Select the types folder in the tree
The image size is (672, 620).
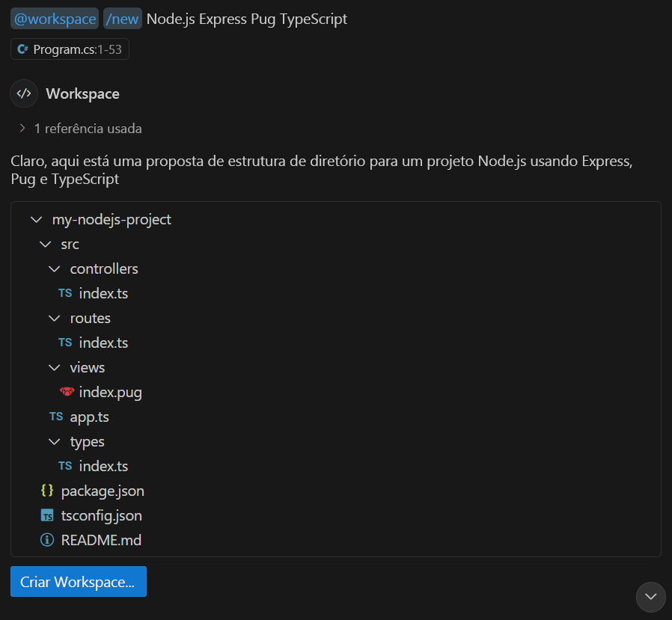pyautogui.click(x=88, y=441)
